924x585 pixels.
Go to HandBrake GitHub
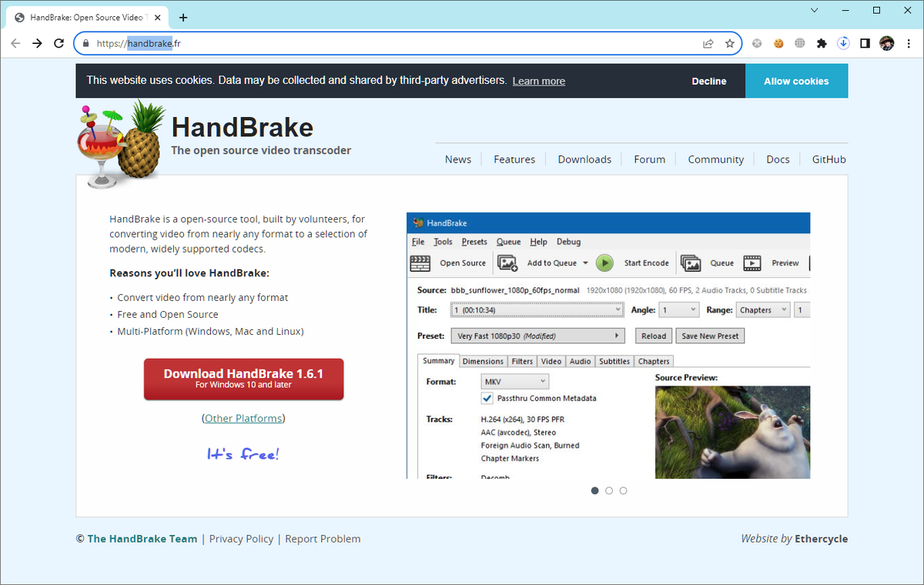click(x=829, y=159)
